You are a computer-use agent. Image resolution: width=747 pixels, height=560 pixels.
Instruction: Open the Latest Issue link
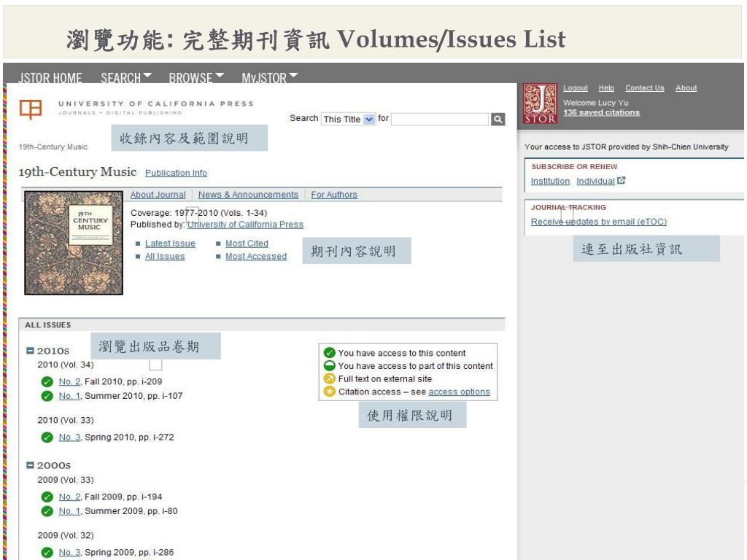[170, 244]
